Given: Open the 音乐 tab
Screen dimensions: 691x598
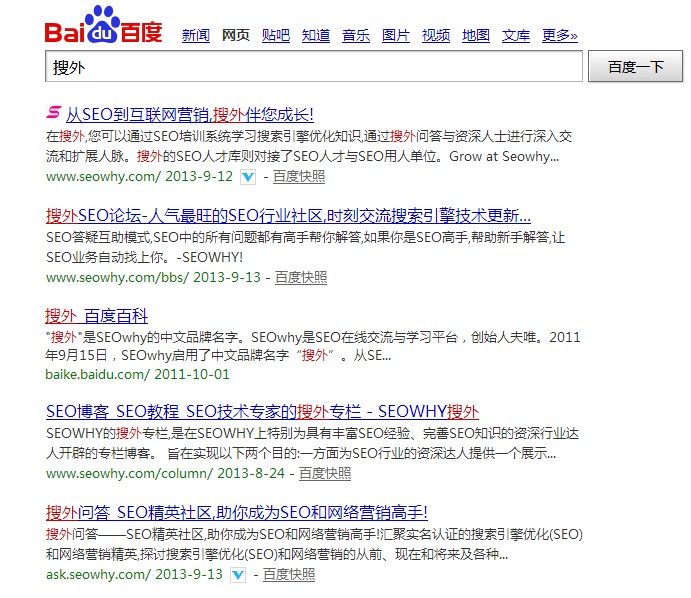Looking at the screenshot, I should (356, 35).
